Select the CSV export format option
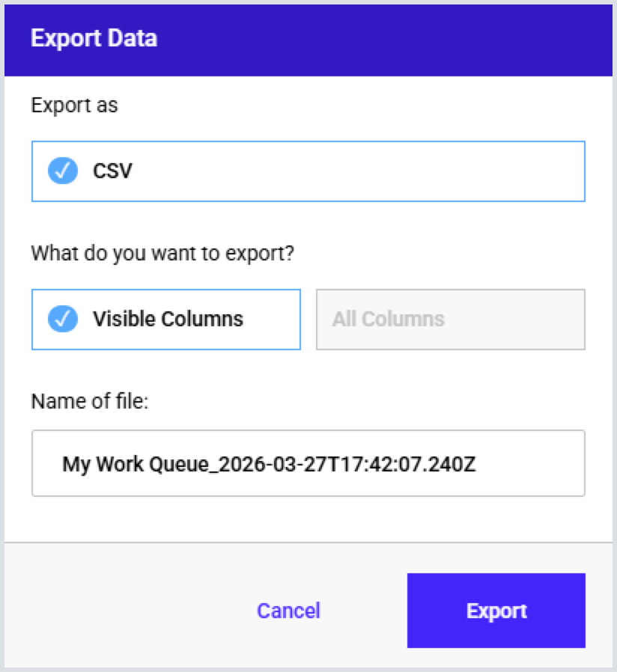Image resolution: width=617 pixels, height=672 pixels. coord(307,171)
